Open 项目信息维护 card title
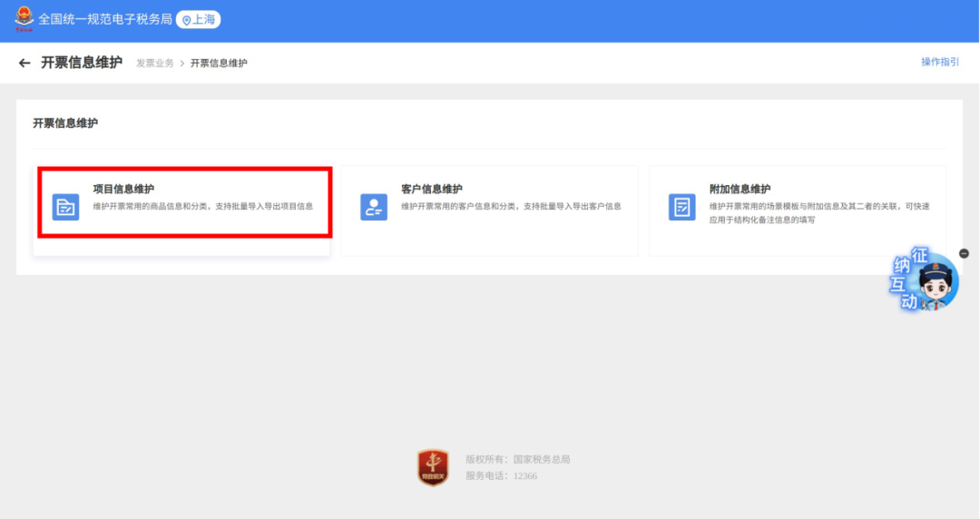Viewport: 980px width, 519px height. [123, 189]
